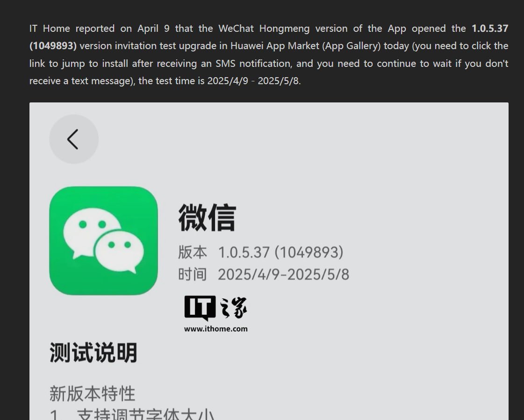
Task: Click the version text 1.0.5.37 (1049893)
Action: pyautogui.click(x=280, y=252)
